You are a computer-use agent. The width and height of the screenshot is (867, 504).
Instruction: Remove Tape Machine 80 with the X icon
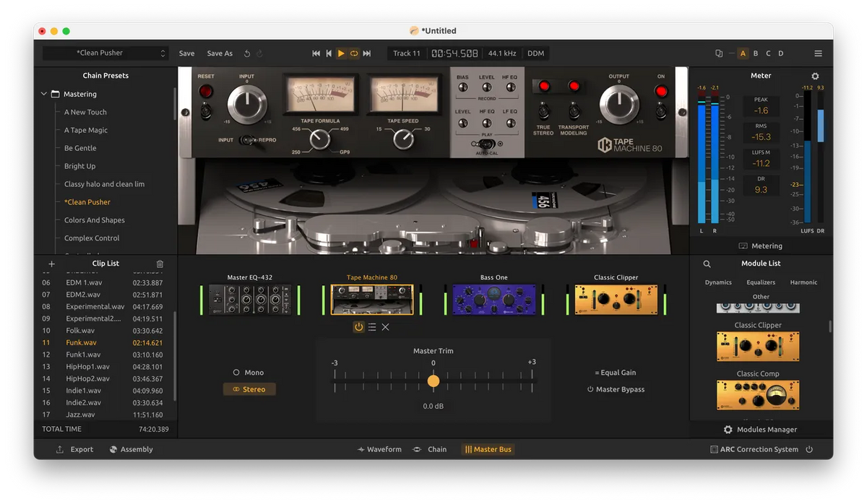point(385,327)
